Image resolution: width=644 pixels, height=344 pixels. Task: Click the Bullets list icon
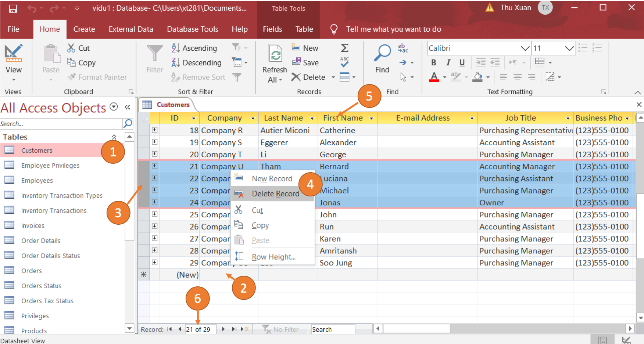pos(583,48)
